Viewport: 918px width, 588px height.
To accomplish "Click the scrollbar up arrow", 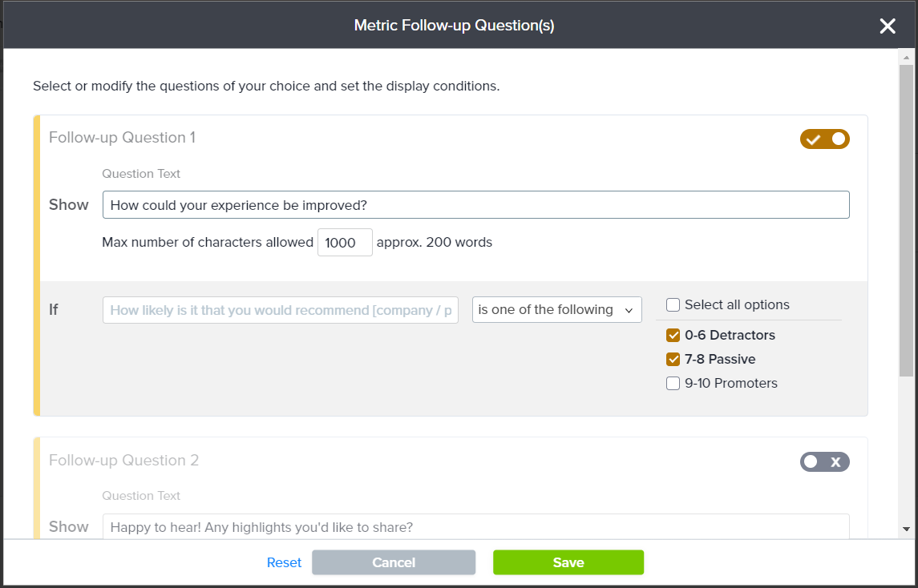I will 906,58.
